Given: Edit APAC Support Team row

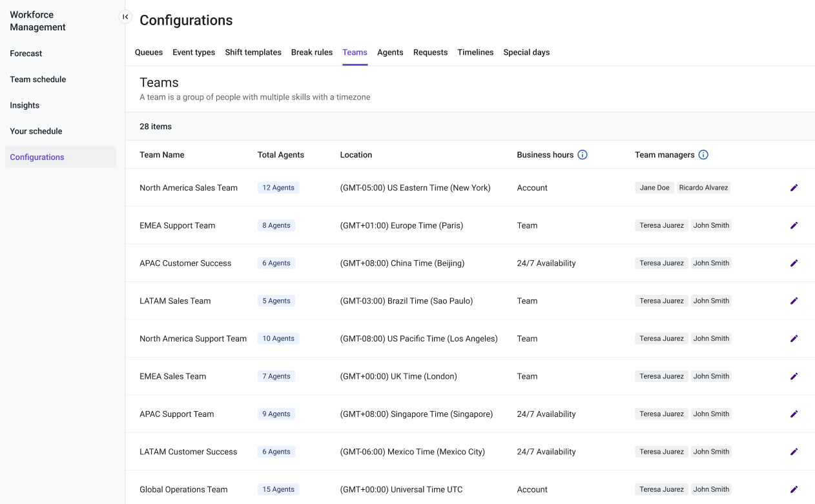Looking at the screenshot, I should [794, 414].
